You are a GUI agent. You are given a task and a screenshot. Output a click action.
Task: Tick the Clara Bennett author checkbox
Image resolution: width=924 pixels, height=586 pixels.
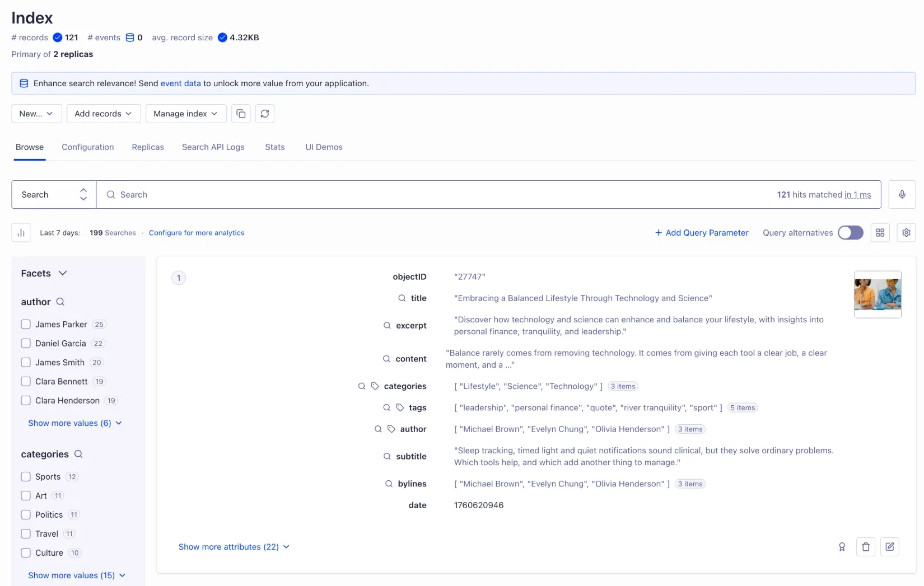tap(26, 382)
